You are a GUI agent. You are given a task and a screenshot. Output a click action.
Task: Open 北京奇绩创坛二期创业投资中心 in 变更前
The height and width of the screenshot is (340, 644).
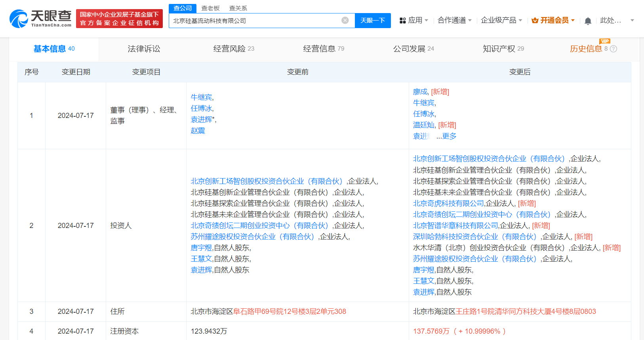(x=259, y=226)
